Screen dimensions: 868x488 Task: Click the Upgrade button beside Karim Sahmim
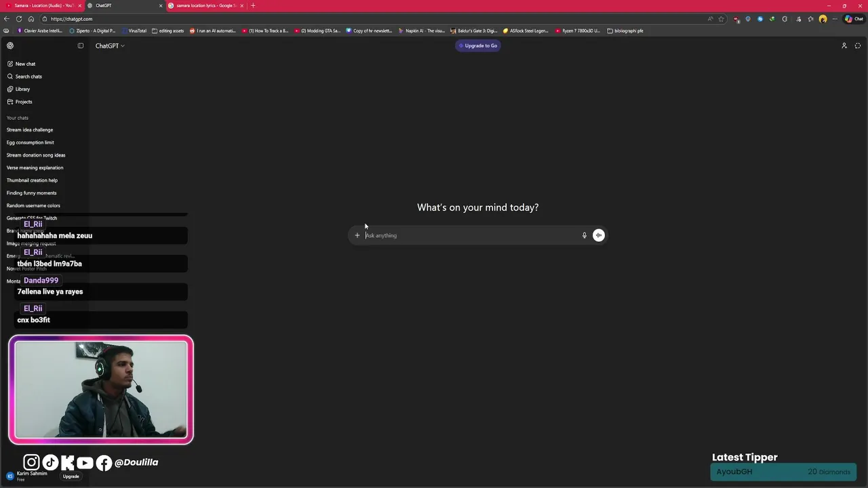coord(71,476)
